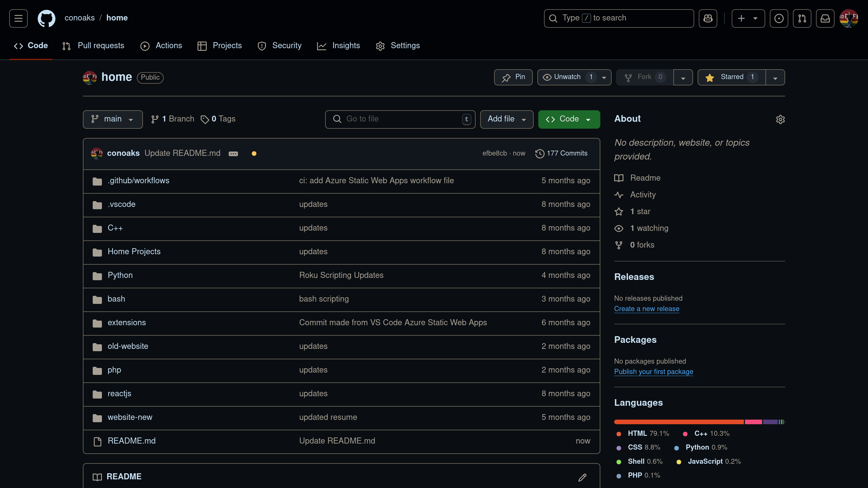Click the Fork button
868x488 pixels.
645,77
